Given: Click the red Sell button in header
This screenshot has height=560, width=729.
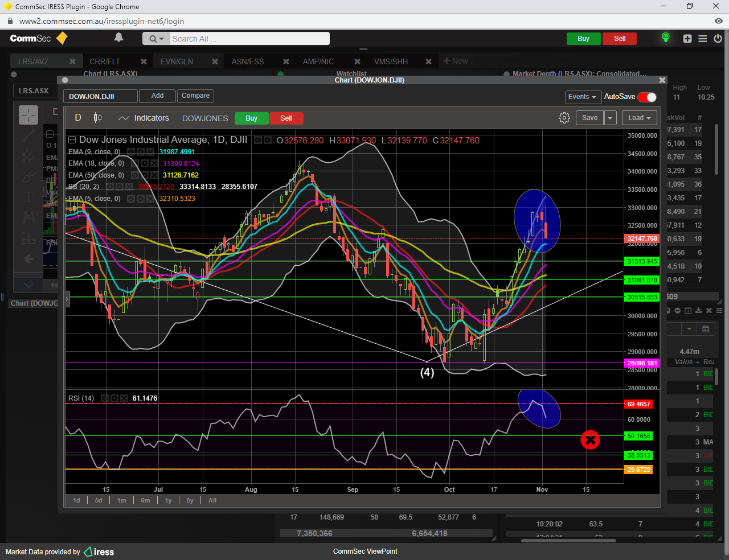Looking at the screenshot, I should 620,39.
